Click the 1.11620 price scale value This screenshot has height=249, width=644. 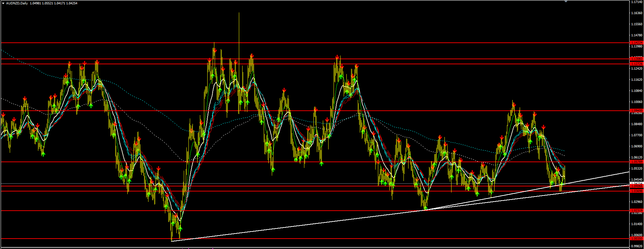637,80
